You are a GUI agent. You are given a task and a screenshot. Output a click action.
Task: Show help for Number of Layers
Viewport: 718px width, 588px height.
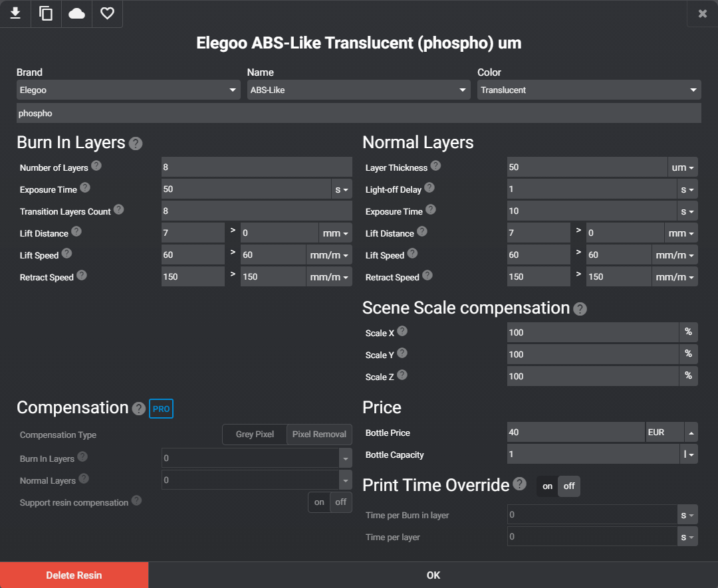point(96,165)
